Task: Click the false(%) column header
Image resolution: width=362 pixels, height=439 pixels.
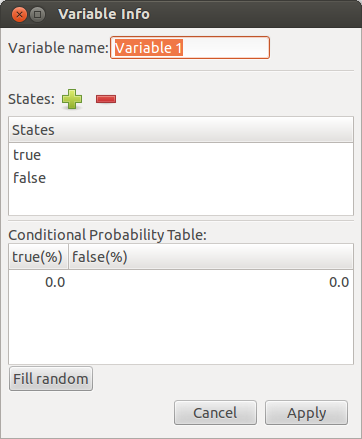Action: click(x=211, y=257)
